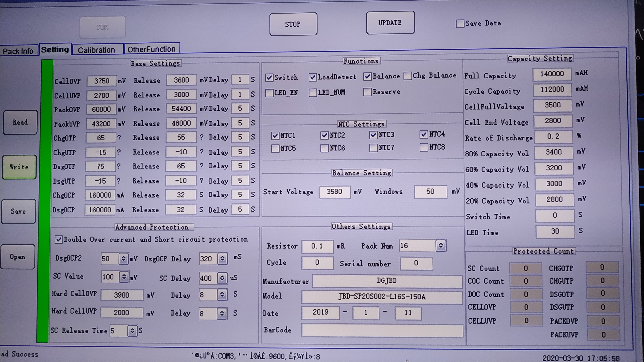Screen dimensions: 644x362
Task: Open the Calibration tab
Action: pos(96,50)
